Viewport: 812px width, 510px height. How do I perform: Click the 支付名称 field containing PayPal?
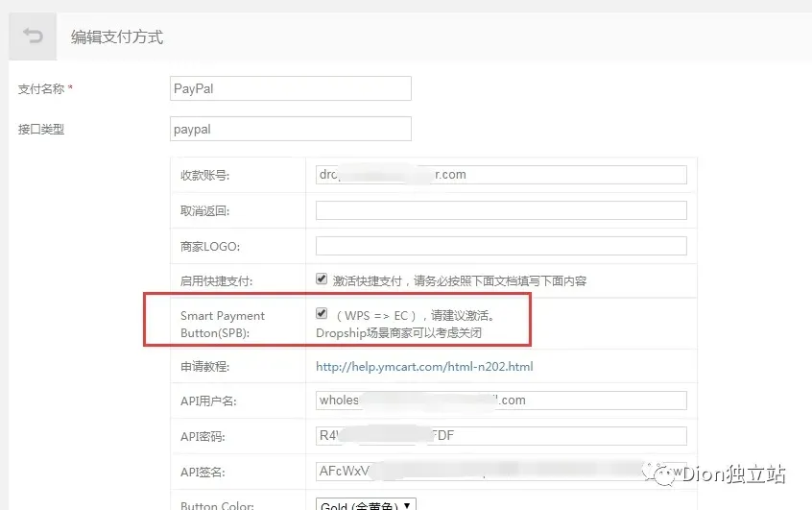pyautogui.click(x=290, y=88)
